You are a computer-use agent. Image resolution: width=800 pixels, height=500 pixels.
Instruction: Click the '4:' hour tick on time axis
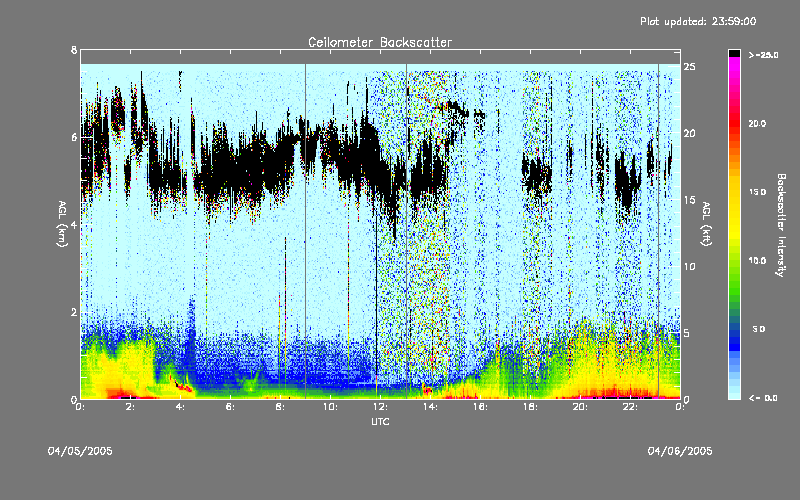pos(181,407)
